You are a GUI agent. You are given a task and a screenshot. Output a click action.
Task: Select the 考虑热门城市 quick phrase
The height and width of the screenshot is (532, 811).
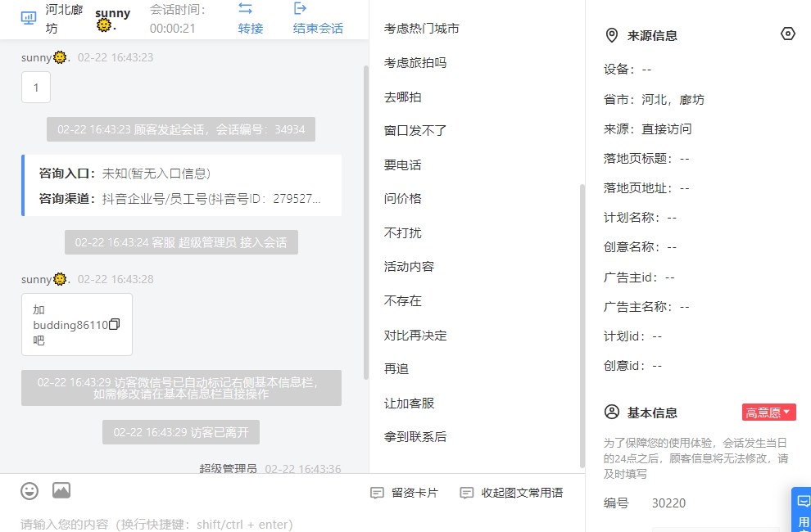pyautogui.click(x=422, y=29)
